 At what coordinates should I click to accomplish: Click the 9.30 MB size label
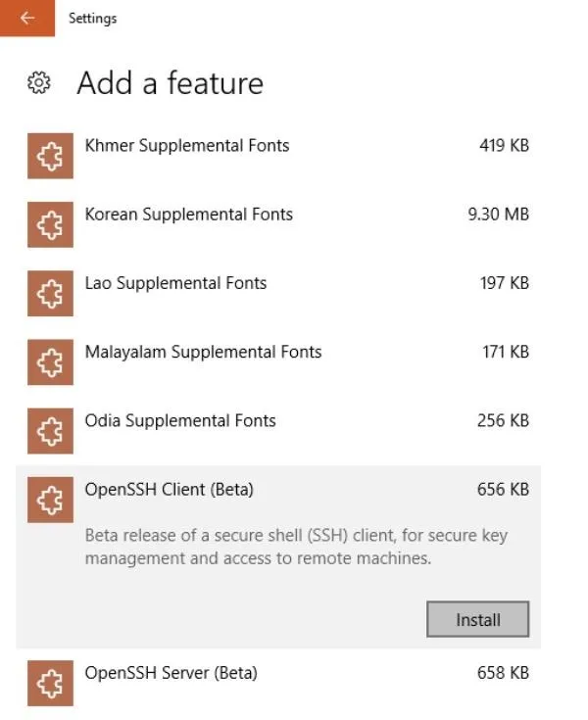pyautogui.click(x=499, y=215)
